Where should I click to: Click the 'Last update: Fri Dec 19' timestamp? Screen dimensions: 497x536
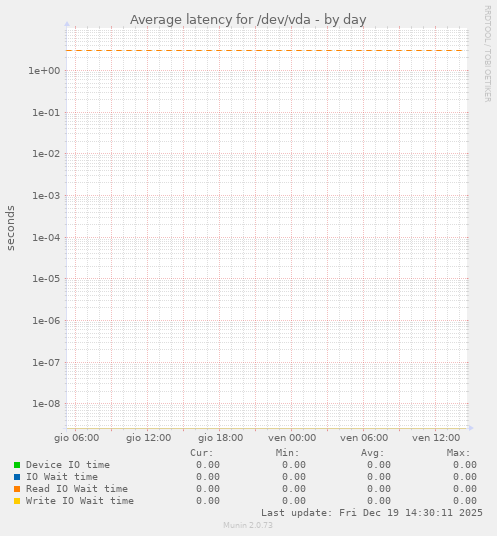pyautogui.click(x=372, y=513)
